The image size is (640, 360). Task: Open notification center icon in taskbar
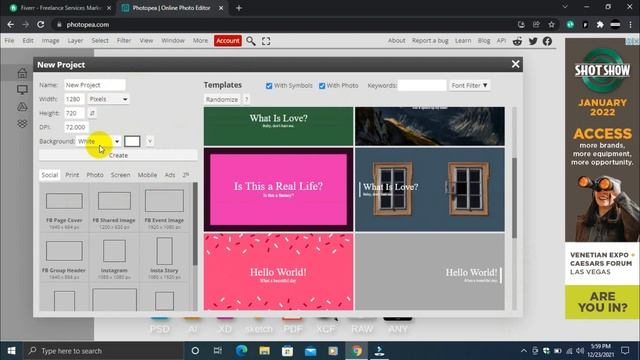pos(625,351)
